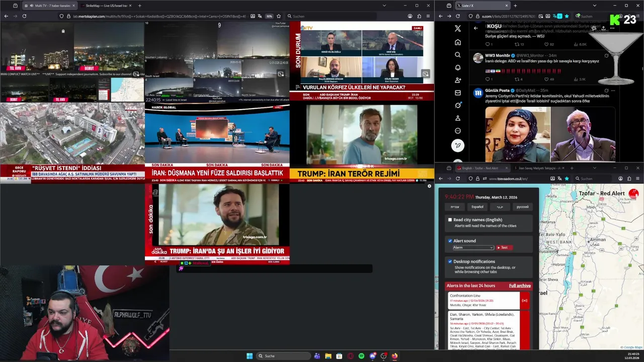List all tabs in X window
The height and width of the screenshot is (362, 644).
pyautogui.click(x=594, y=6)
